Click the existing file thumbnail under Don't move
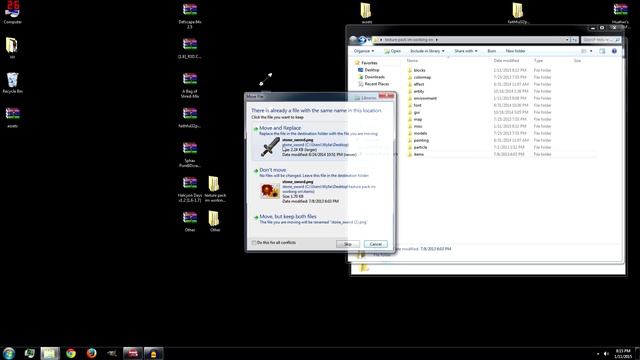The height and width of the screenshot is (360, 640). pos(270,190)
